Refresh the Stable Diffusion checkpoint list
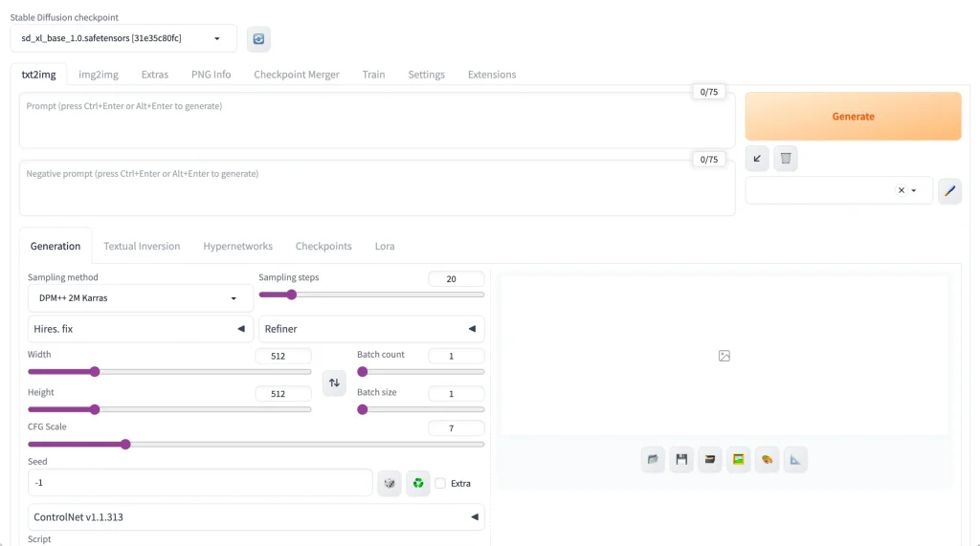The height and width of the screenshot is (546, 980). click(258, 38)
